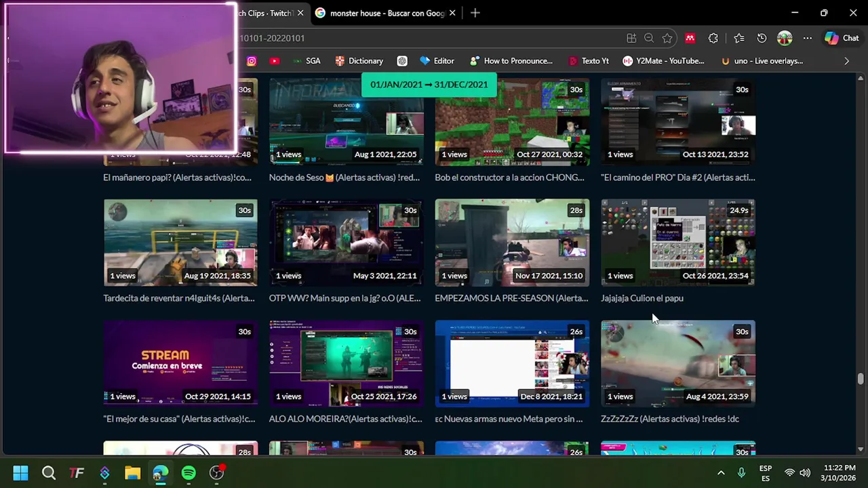Click the browser extensions puzzle icon
Screen dimensions: 868x488
point(713,39)
